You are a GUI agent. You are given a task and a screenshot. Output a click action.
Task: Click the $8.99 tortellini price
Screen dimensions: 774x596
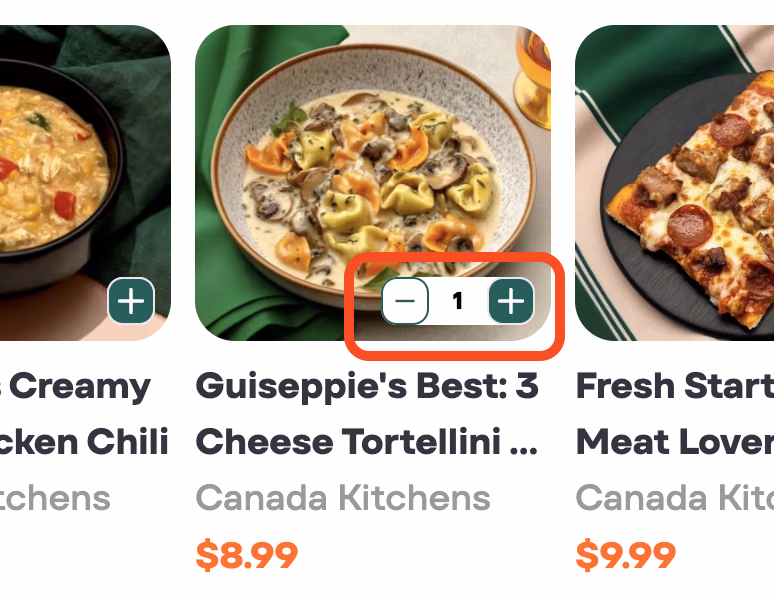[x=246, y=554]
